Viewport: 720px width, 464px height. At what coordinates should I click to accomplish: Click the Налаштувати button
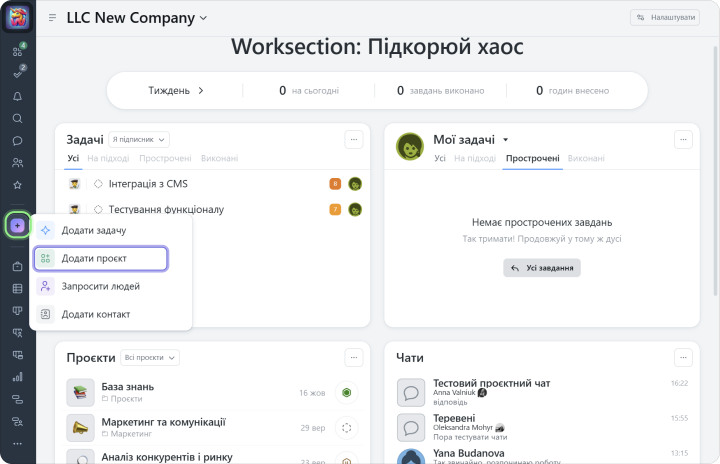click(664, 18)
